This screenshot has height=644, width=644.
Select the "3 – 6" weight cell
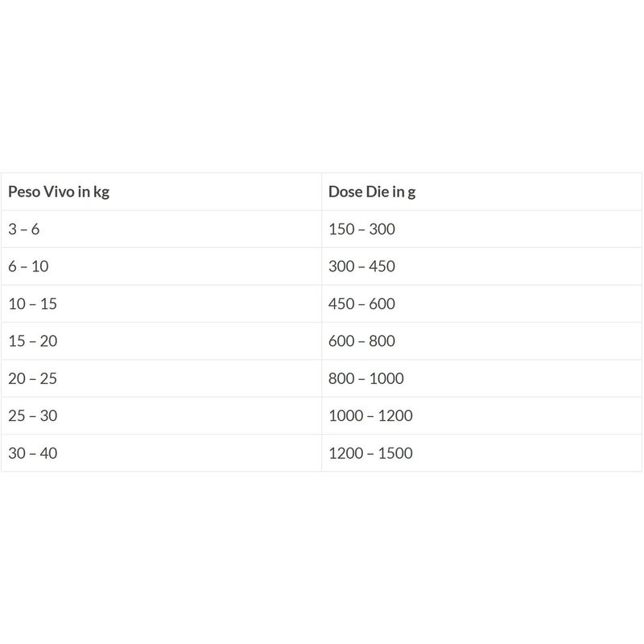(x=23, y=229)
